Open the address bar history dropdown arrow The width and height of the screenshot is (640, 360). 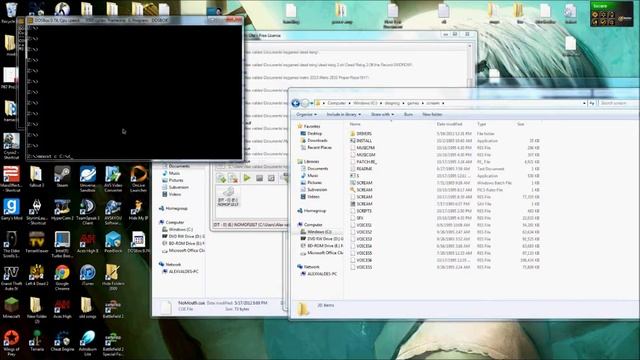(584, 103)
